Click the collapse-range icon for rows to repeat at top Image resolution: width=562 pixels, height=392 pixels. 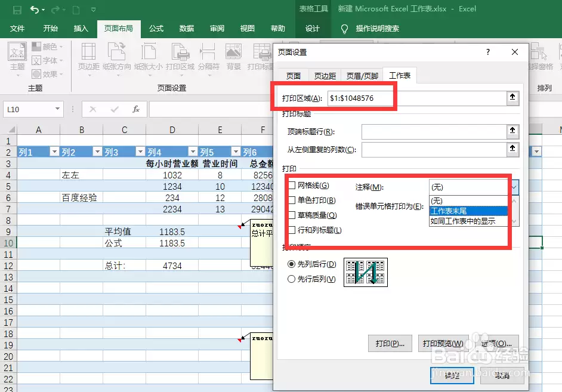pyautogui.click(x=512, y=131)
